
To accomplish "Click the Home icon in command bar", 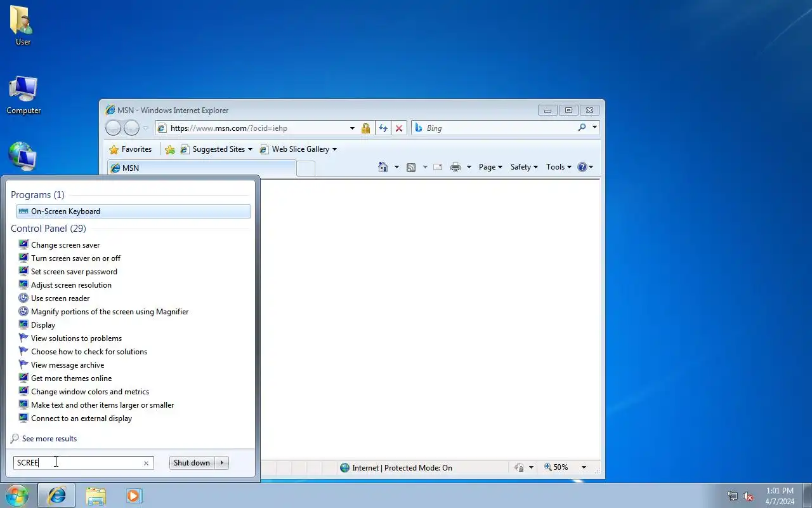I will 383,167.
